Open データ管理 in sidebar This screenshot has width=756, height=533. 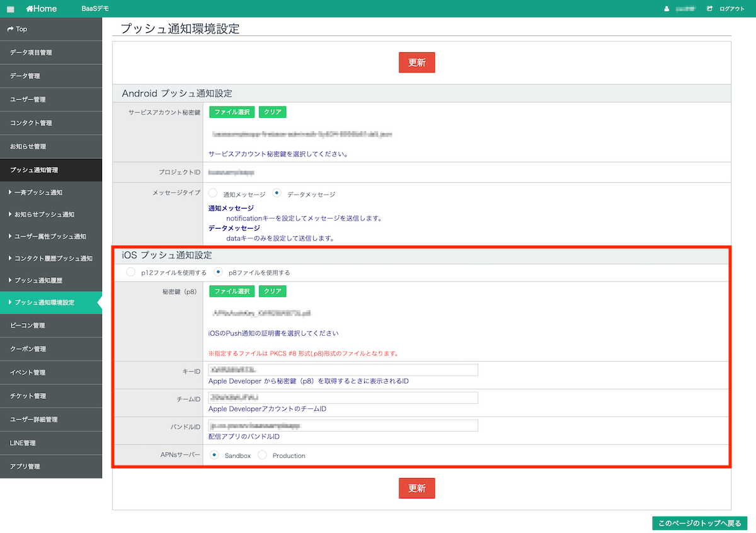pos(51,76)
